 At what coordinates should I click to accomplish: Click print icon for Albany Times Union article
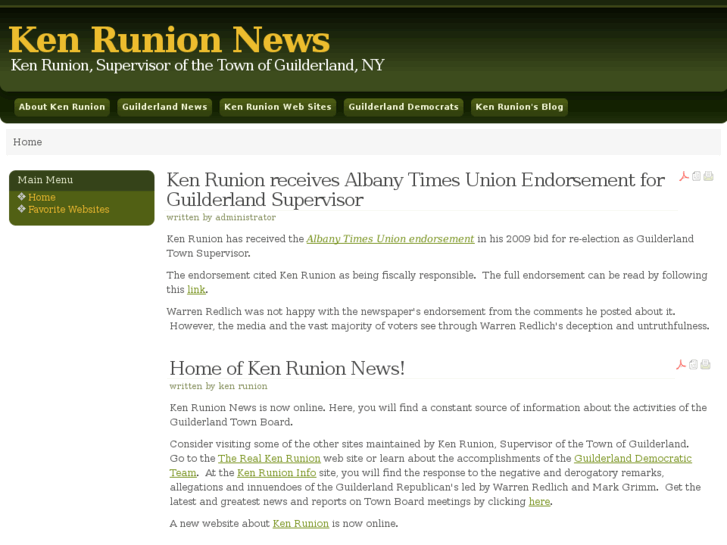(708, 176)
